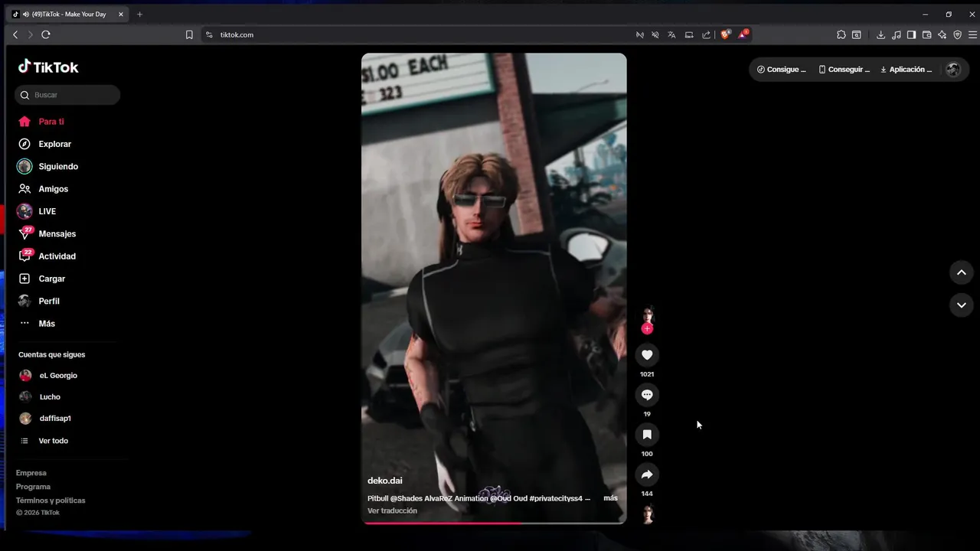This screenshot has width=980, height=551.
Task: Open browser downloads
Action: [x=881, y=34]
